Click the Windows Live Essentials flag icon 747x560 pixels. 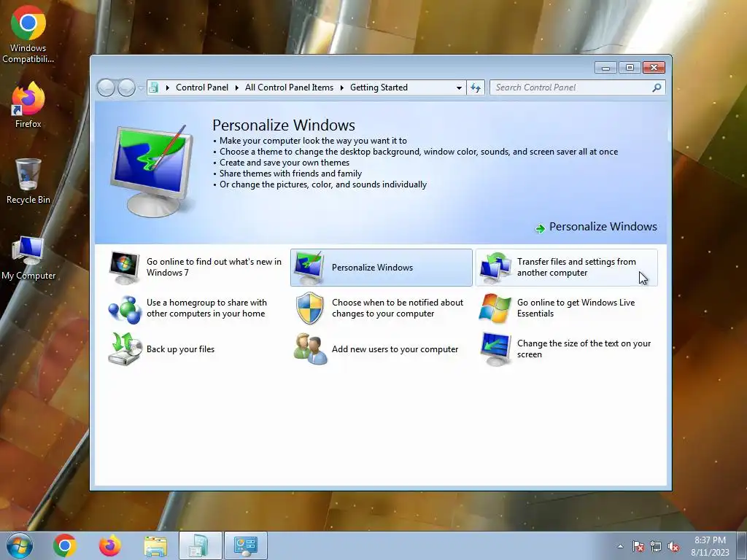point(495,308)
